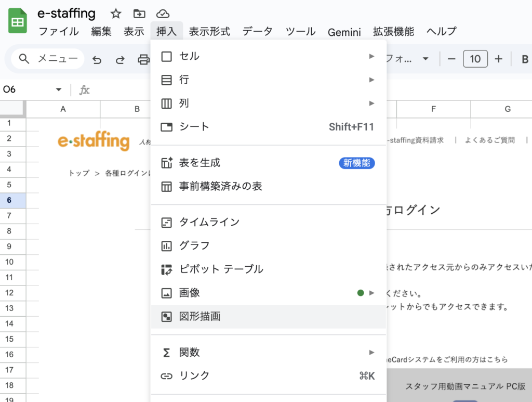Viewport: 532px width, 402px height.
Task: Check the cloud save status icon
Action: (x=163, y=14)
